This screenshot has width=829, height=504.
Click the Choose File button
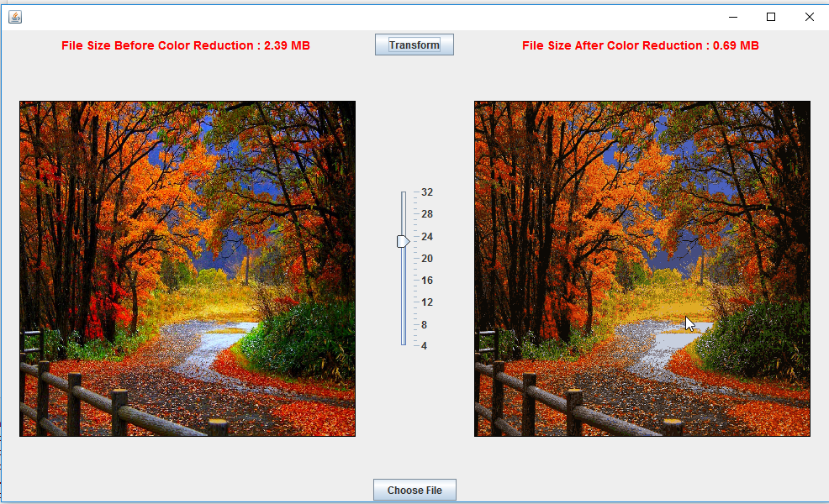414,490
